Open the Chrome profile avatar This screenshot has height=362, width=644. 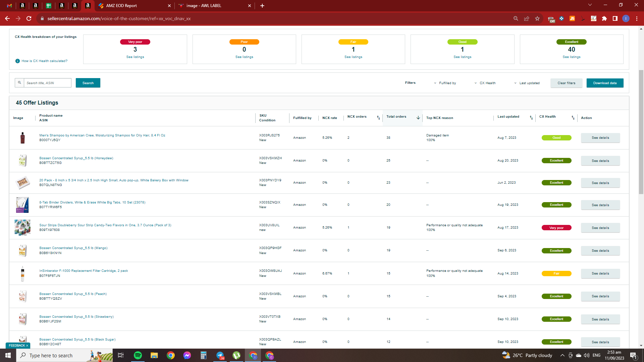click(x=626, y=18)
